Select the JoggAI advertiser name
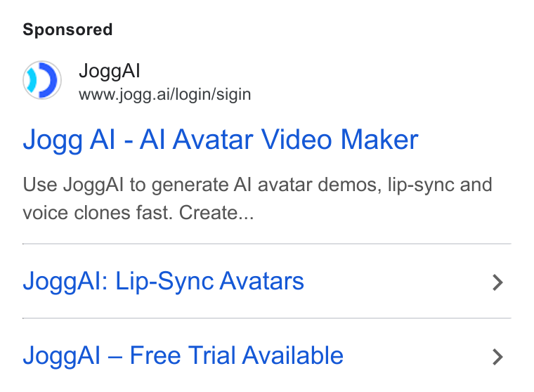 [110, 71]
